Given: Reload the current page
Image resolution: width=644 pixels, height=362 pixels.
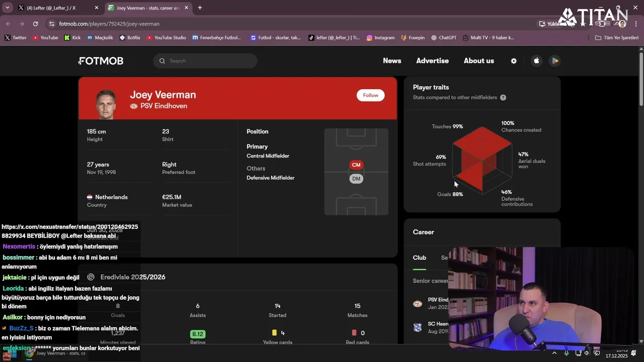Looking at the screenshot, I should coord(35,24).
